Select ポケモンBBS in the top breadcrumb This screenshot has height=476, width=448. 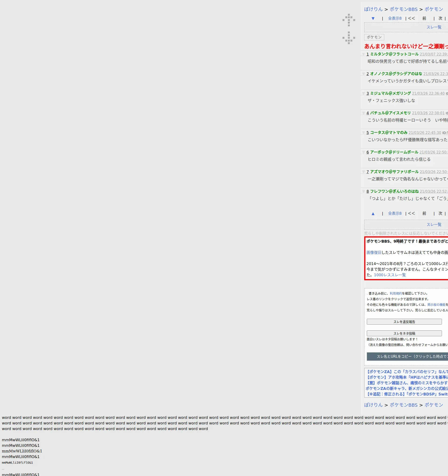coord(403,9)
